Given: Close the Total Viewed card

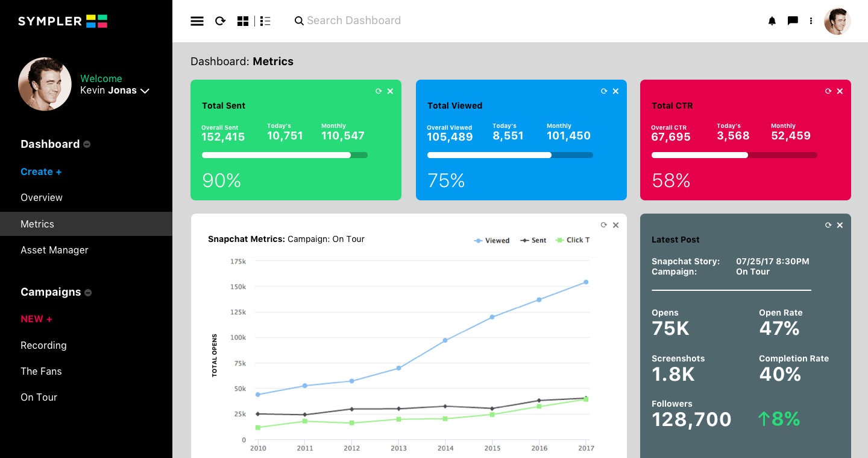Looking at the screenshot, I should pos(615,91).
